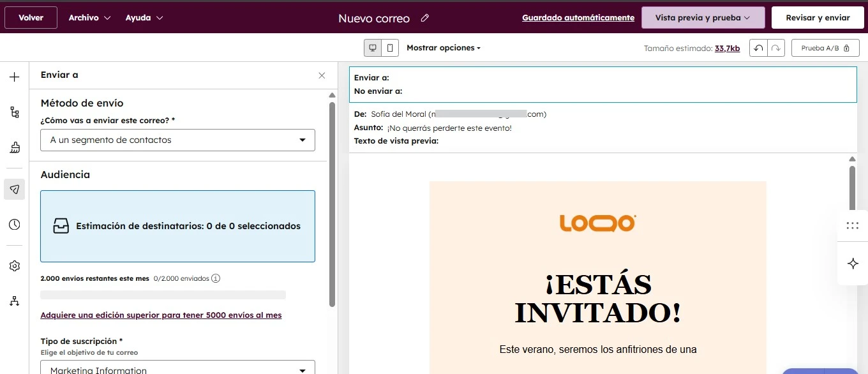Image resolution: width=868 pixels, height=374 pixels.
Task: Select the add content plus icon
Action: 14,77
